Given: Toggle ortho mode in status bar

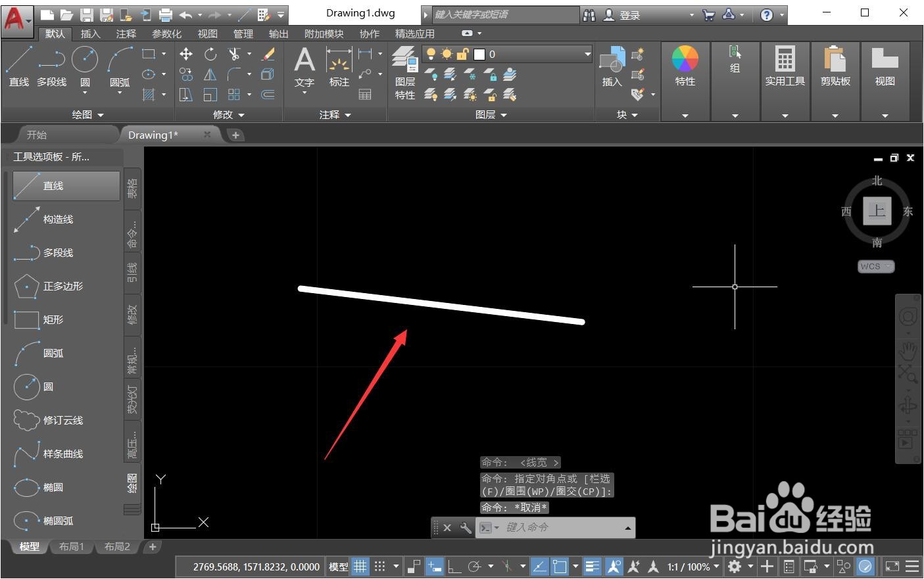Looking at the screenshot, I should click(x=454, y=566).
